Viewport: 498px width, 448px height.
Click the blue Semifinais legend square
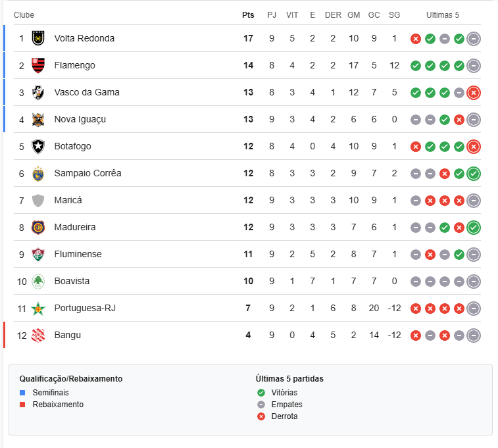(x=22, y=393)
